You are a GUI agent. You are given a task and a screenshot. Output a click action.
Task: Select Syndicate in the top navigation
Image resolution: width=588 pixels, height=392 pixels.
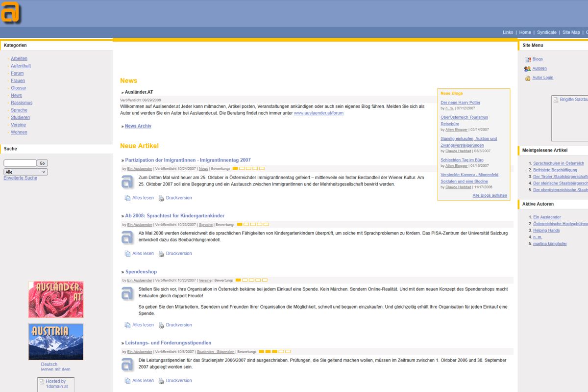pos(546,32)
